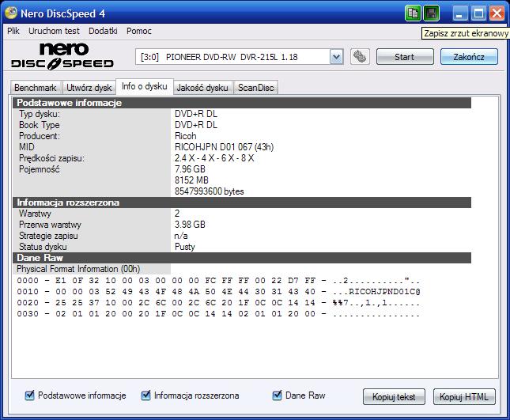Switch to the Utwórz dysk tab
The width and height of the screenshot is (510, 420).
pyautogui.click(x=89, y=88)
